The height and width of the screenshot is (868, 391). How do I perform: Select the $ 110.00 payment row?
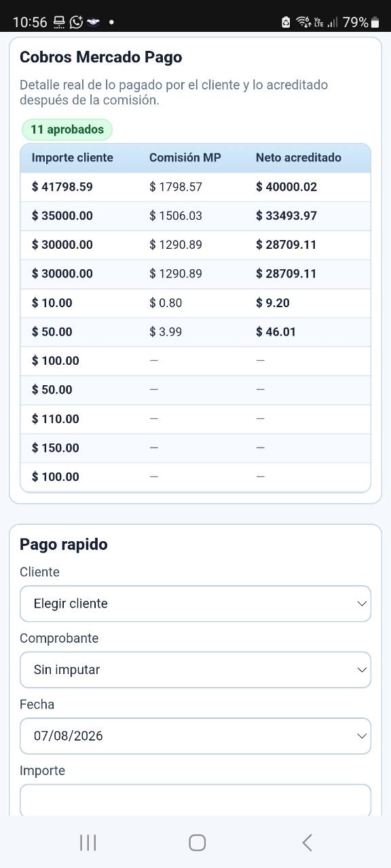[x=195, y=419]
